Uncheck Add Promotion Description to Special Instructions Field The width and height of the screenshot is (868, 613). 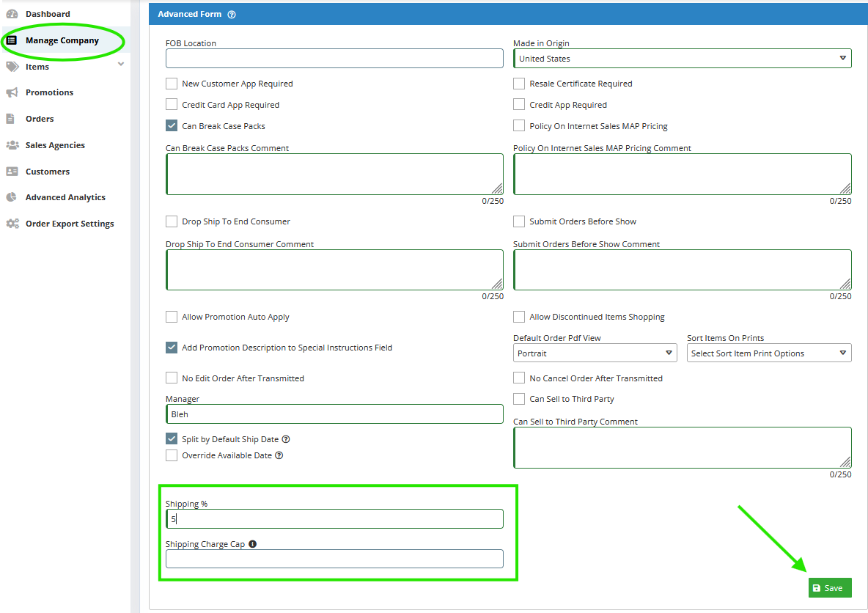[172, 348]
